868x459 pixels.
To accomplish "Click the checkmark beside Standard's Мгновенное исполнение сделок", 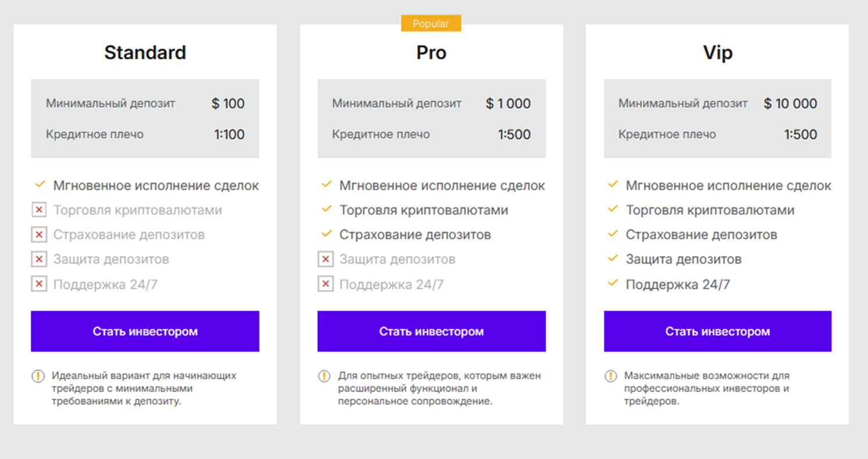I will tap(40, 184).
